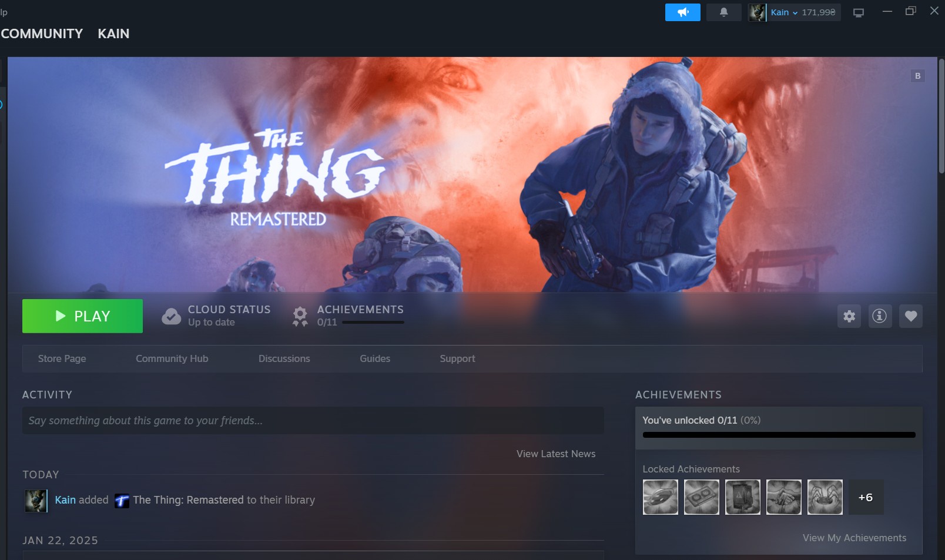Launch the game with PLAY button

(x=82, y=316)
